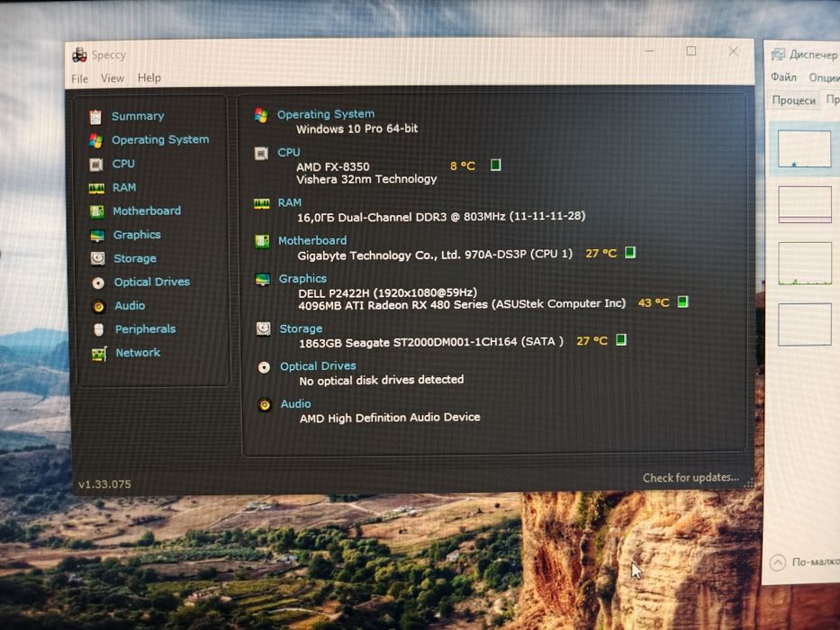Open the Audio heading link in summary
This screenshot has width=840, height=630.
click(x=295, y=404)
